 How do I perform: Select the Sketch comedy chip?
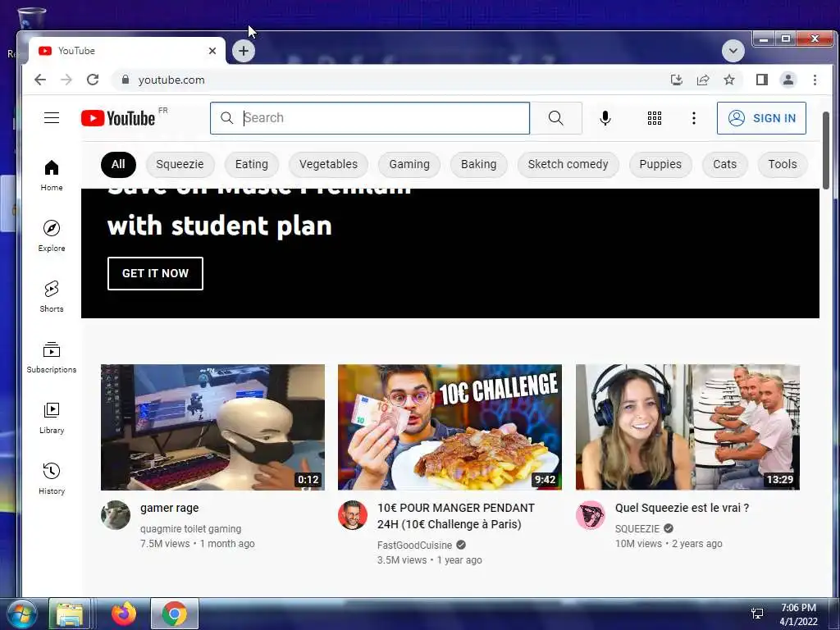click(568, 164)
